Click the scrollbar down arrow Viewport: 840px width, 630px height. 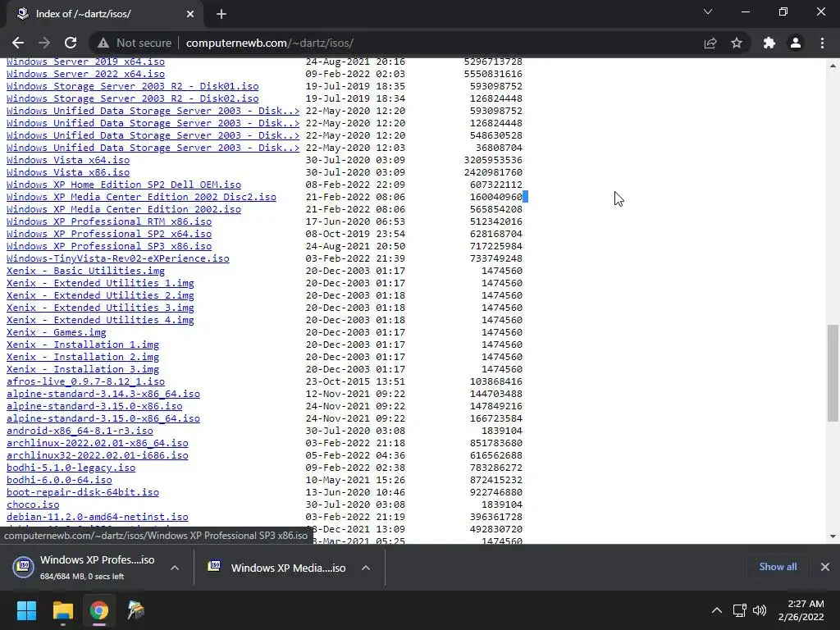tap(833, 536)
